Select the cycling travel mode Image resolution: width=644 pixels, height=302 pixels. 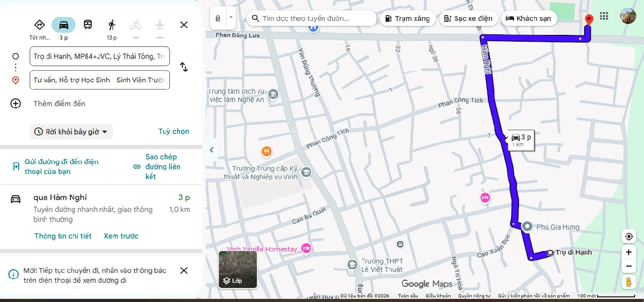[x=136, y=25]
